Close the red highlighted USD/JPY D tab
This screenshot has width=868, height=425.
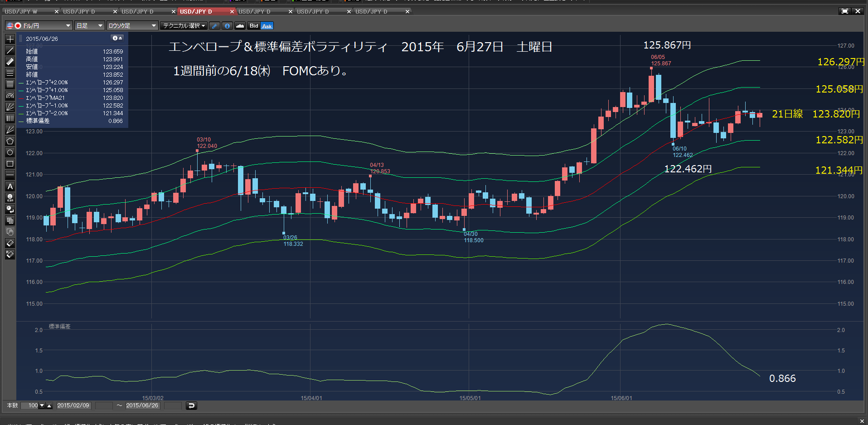point(232,11)
